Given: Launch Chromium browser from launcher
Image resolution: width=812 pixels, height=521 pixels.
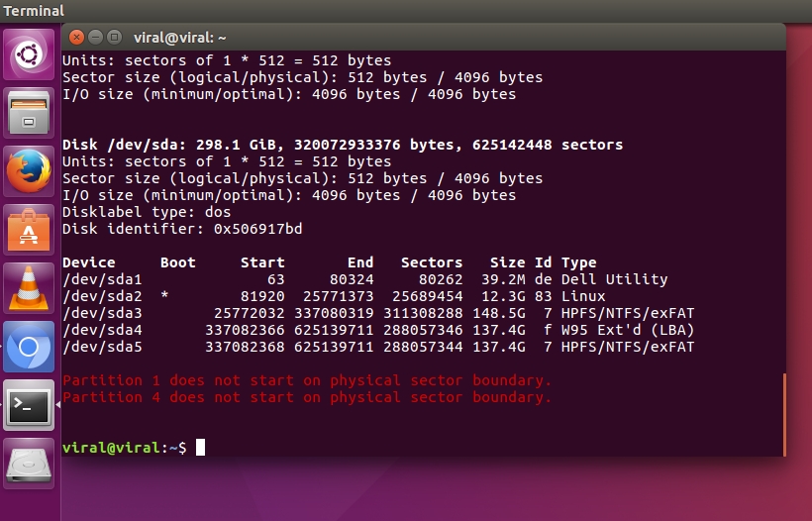Looking at the screenshot, I should [29, 347].
